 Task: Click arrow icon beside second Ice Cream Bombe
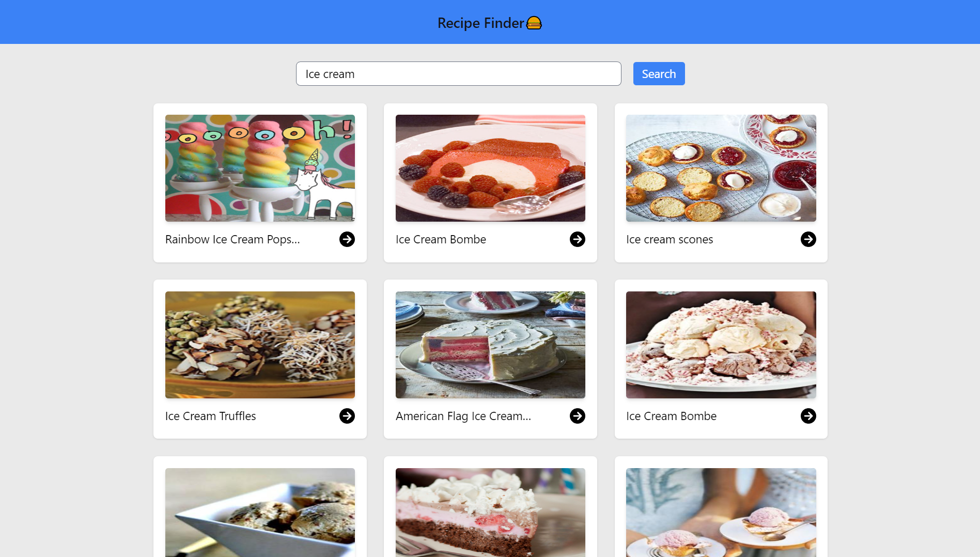(808, 416)
